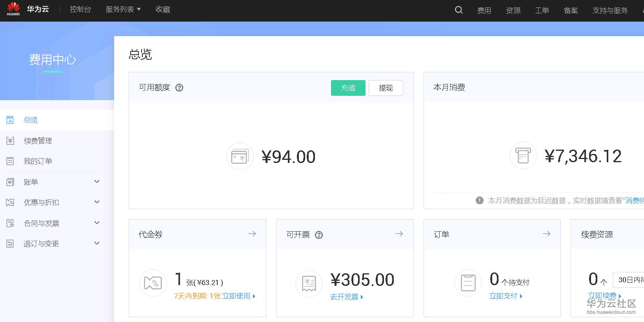644x322 pixels.
Task: Click the 提现 button
Action: [x=386, y=88]
